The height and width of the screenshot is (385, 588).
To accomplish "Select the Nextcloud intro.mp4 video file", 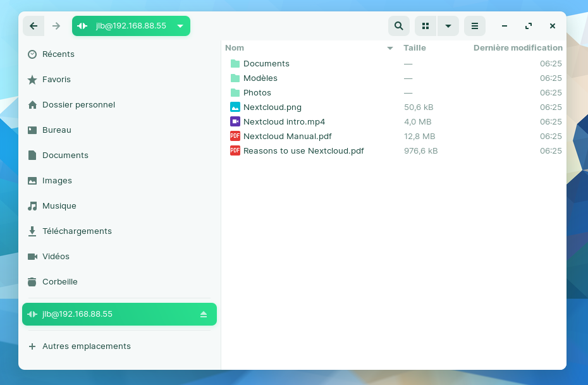I will [284, 121].
